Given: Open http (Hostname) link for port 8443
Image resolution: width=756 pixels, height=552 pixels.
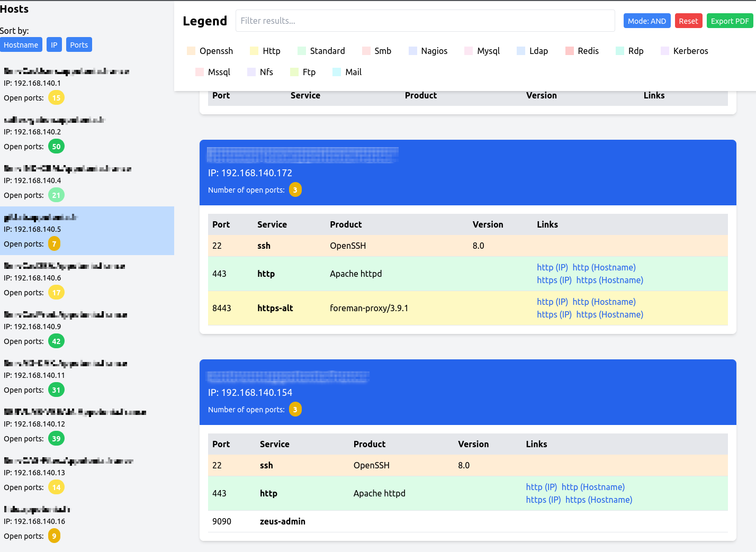Looking at the screenshot, I should tap(604, 302).
